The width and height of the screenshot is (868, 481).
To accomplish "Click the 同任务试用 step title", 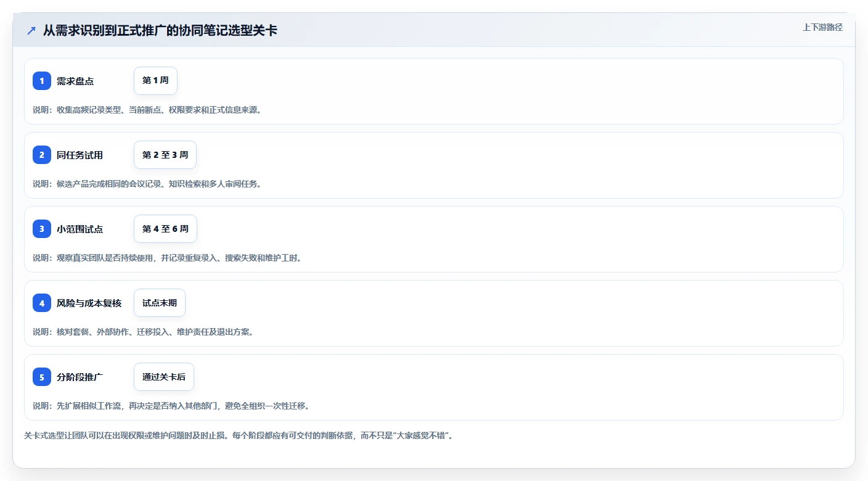I will click(80, 155).
